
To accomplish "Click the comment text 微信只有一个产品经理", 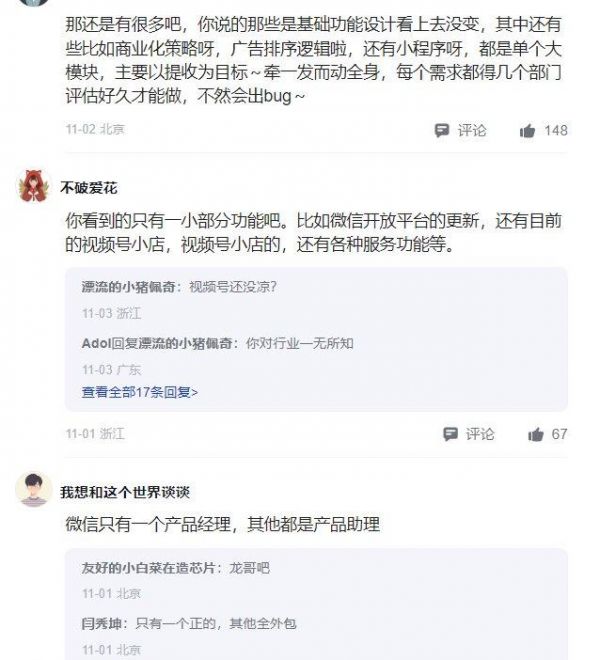I will 222,524.
